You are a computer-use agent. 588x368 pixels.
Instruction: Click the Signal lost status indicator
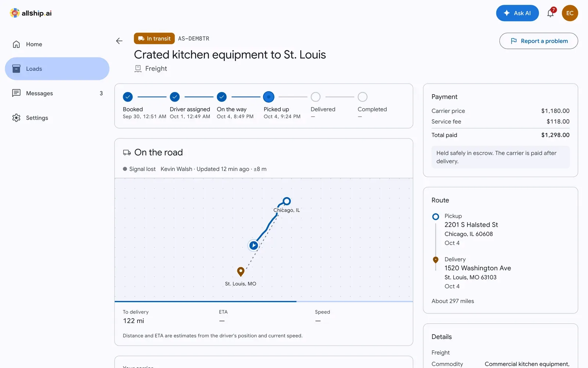coord(139,169)
